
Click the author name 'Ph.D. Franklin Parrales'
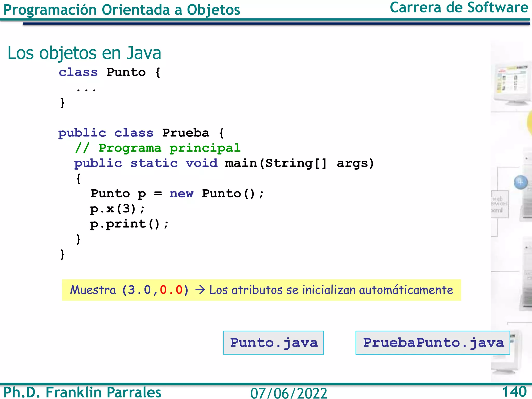pos(82,392)
